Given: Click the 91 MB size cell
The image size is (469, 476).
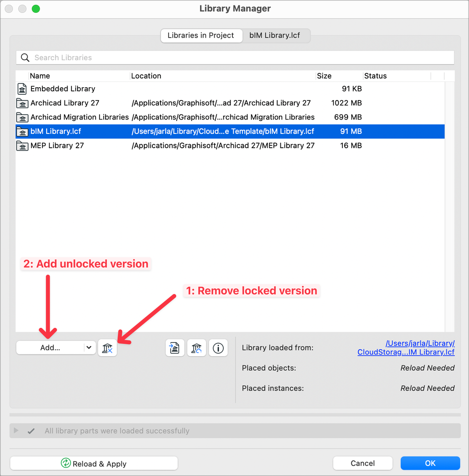Looking at the screenshot, I should [351, 132].
